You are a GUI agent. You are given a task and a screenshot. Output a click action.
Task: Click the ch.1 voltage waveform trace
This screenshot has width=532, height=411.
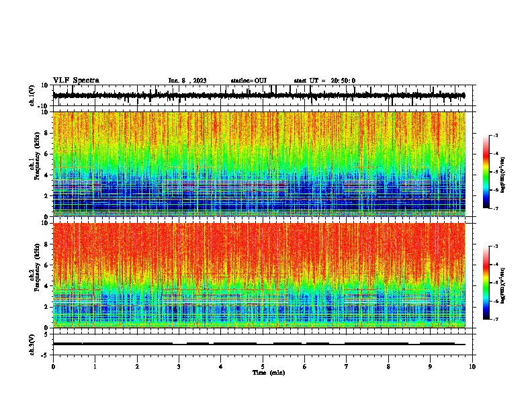[259, 95]
